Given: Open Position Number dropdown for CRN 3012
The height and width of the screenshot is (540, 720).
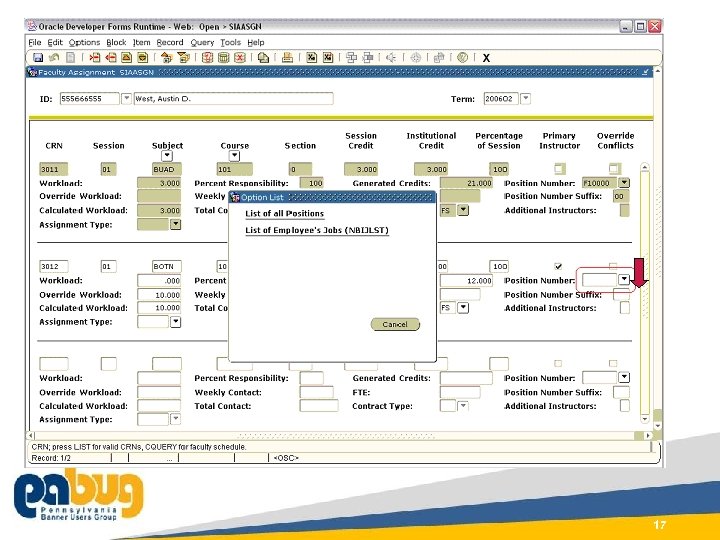Looking at the screenshot, I should coord(624,279).
